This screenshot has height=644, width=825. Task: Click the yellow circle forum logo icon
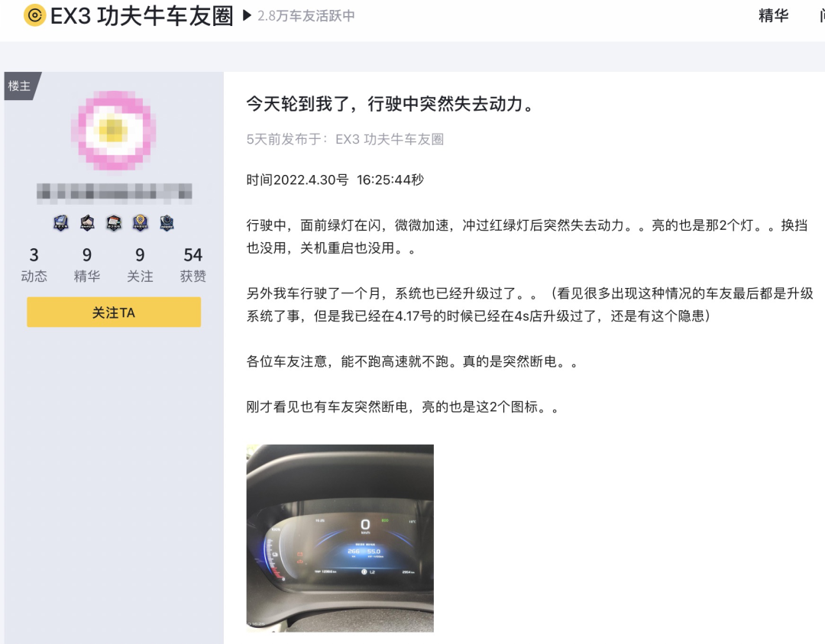point(34,15)
